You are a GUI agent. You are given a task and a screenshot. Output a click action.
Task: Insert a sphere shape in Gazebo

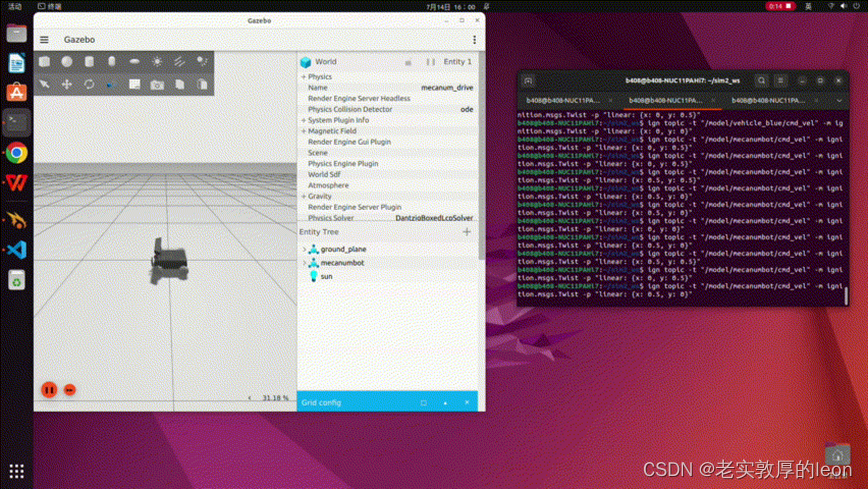point(67,61)
